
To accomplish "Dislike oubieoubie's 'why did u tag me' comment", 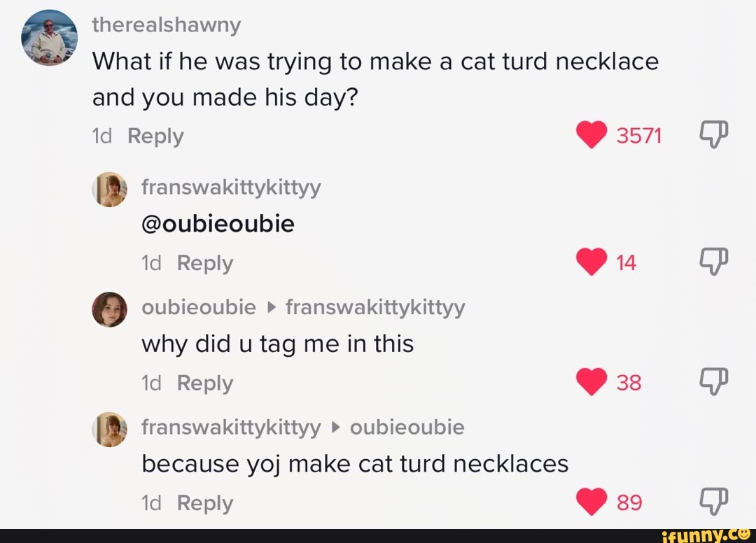I will point(713,381).
